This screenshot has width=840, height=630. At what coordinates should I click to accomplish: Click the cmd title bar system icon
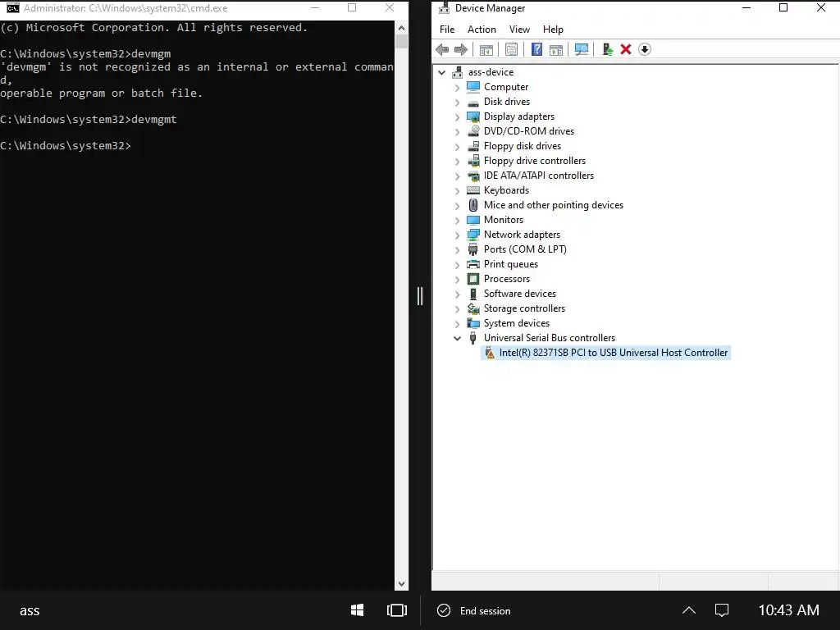coord(13,8)
